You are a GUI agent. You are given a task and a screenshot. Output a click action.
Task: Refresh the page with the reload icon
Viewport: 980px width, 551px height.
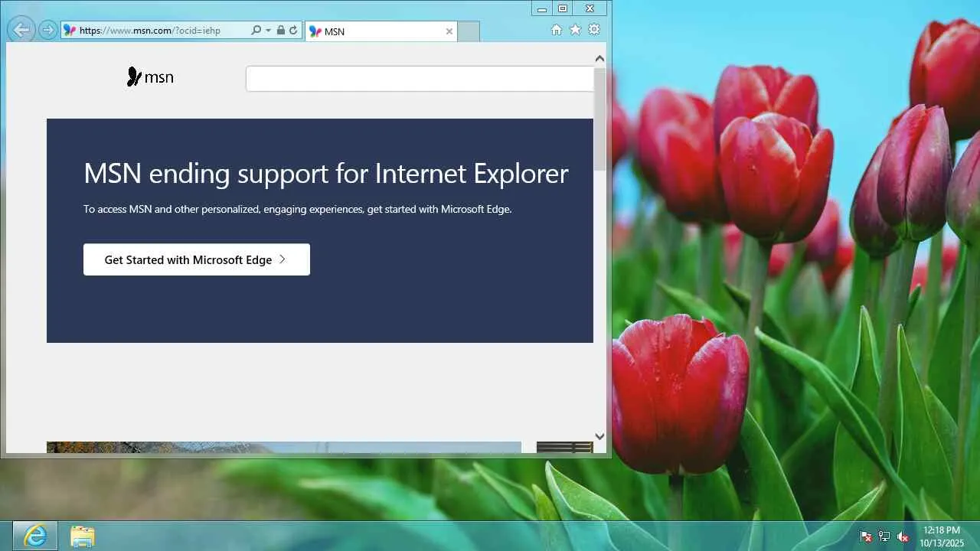293,31
